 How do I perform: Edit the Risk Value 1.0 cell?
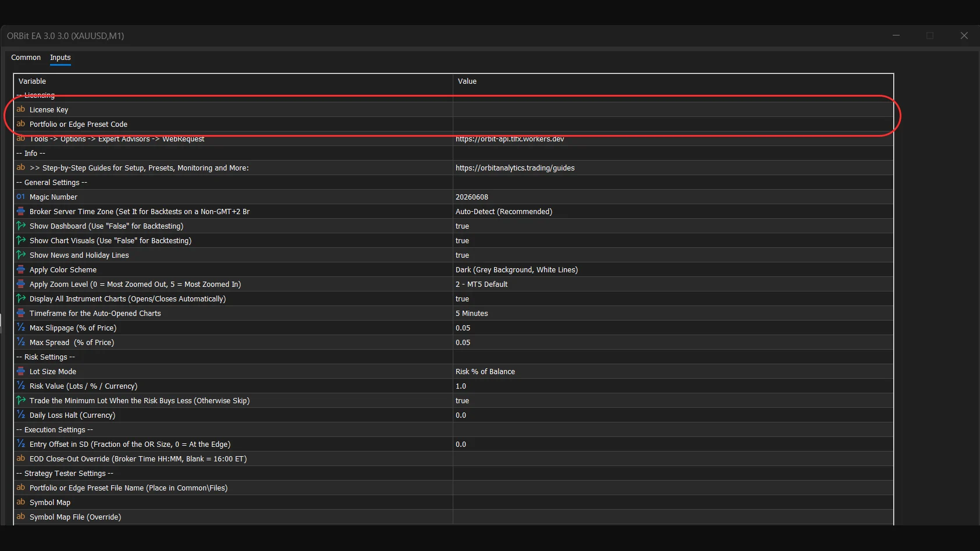[x=673, y=386]
